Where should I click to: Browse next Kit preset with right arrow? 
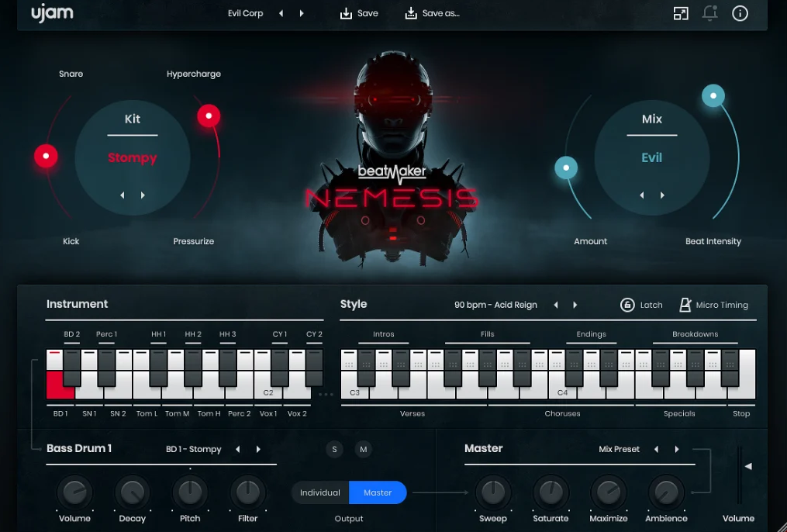click(143, 195)
